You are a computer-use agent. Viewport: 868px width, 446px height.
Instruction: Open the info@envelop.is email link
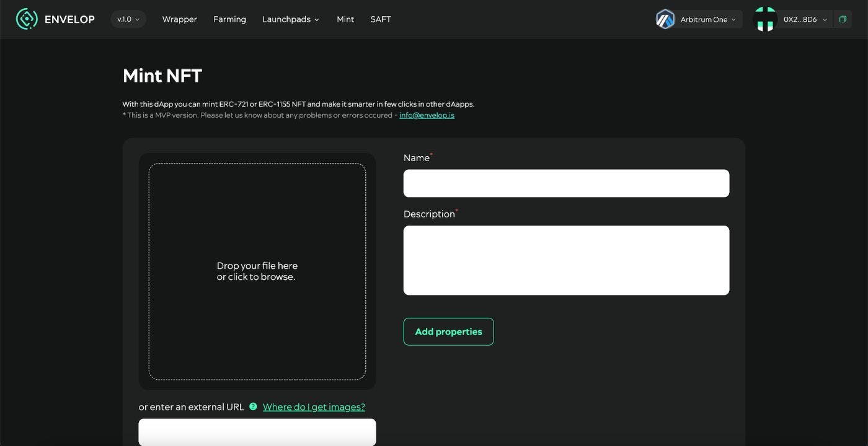tap(427, 115)
